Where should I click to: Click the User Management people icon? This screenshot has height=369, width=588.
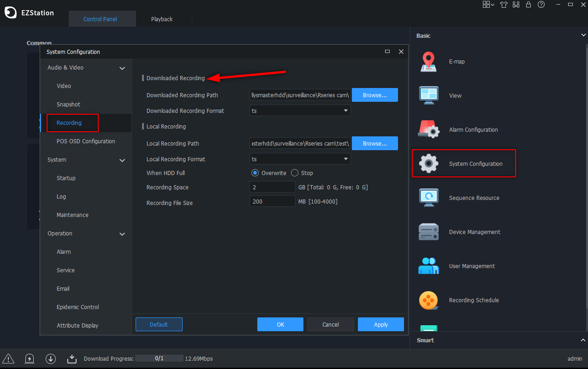click(x=428, y=266)
